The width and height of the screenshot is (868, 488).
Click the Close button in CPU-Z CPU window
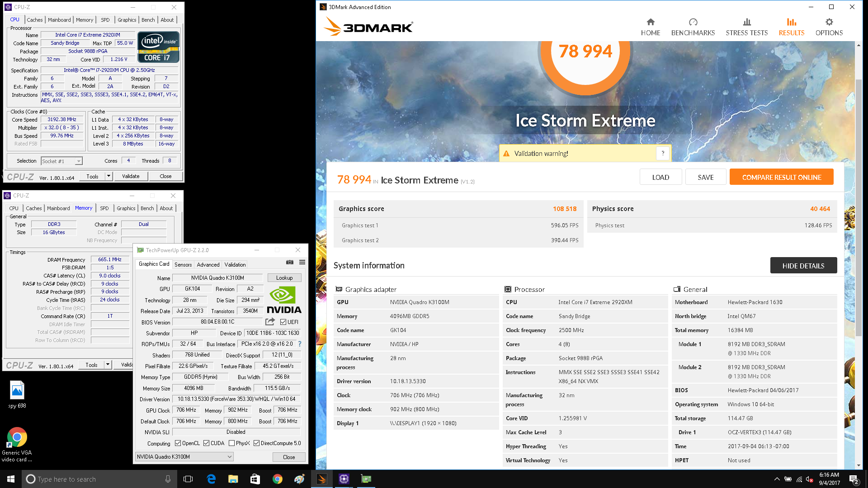click(165, 176)
